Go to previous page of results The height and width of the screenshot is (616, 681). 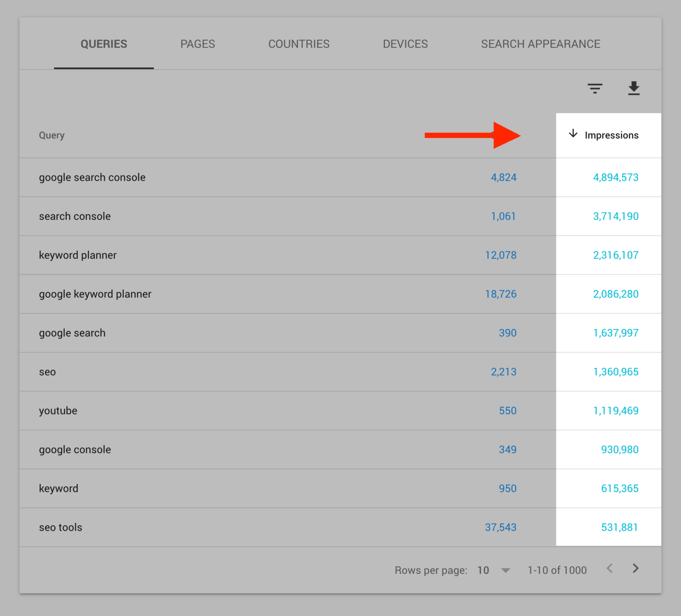(609, 569)
